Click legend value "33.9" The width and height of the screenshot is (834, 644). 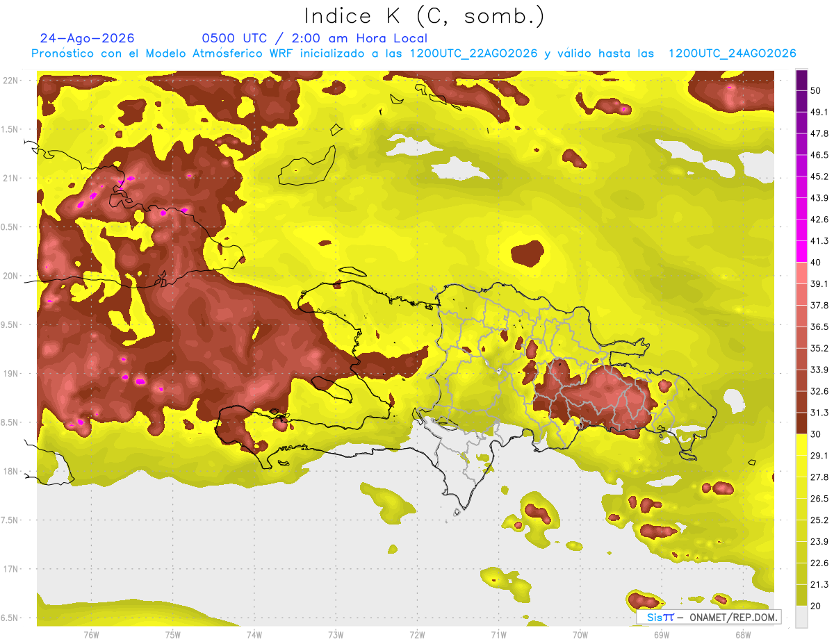pos(819,370)
